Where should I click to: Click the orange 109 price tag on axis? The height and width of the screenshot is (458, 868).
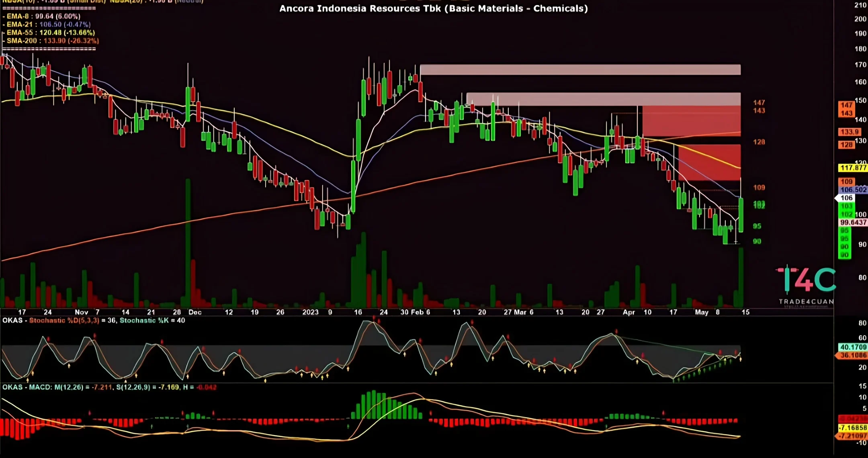(846, 182)
